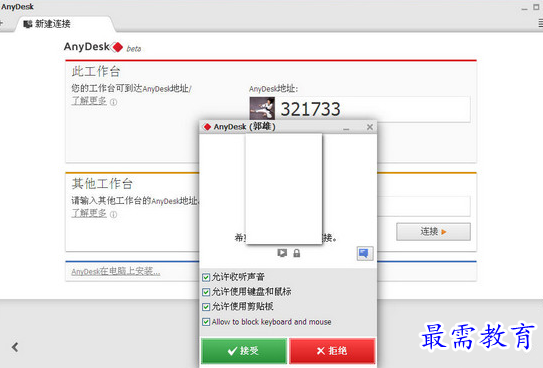Click the info icon beside 此工作台 了解更多

[x=114, y=102]
